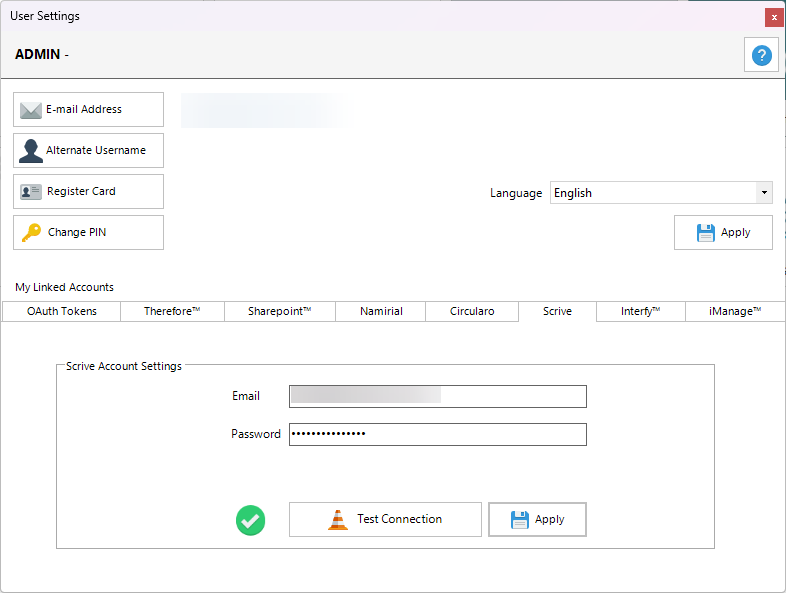Open the Language dropdown list

(x=764, y=193)
